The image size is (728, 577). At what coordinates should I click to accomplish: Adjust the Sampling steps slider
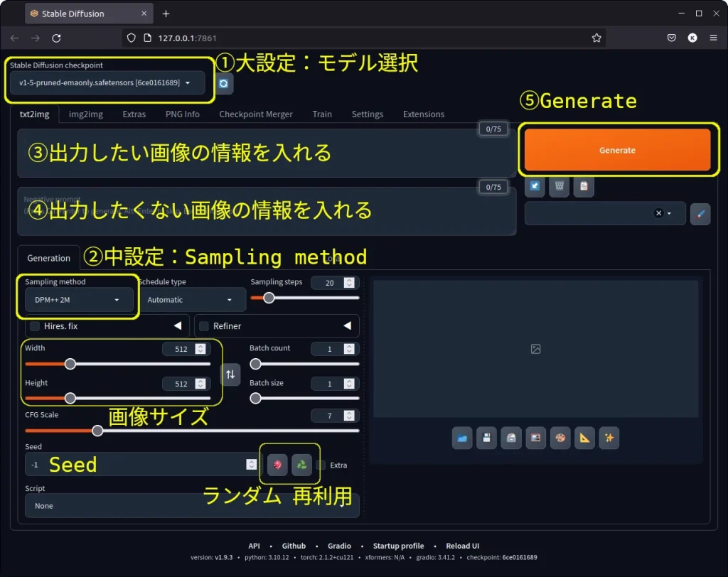pos(304,298)
